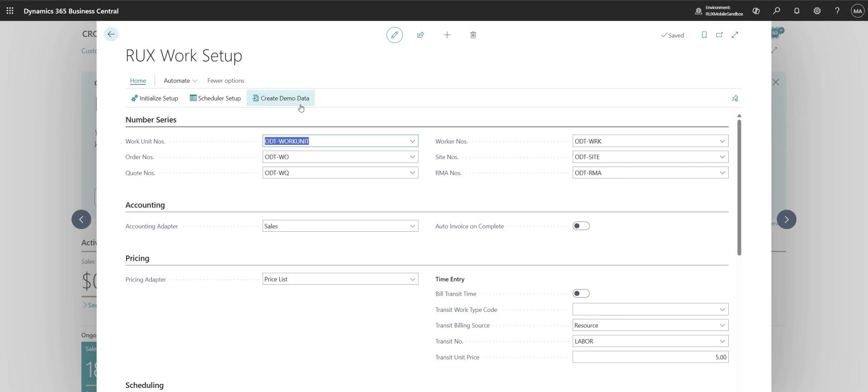868x392 pixels.
Task: Collapse the Scheduling section header
Action: 145,385
